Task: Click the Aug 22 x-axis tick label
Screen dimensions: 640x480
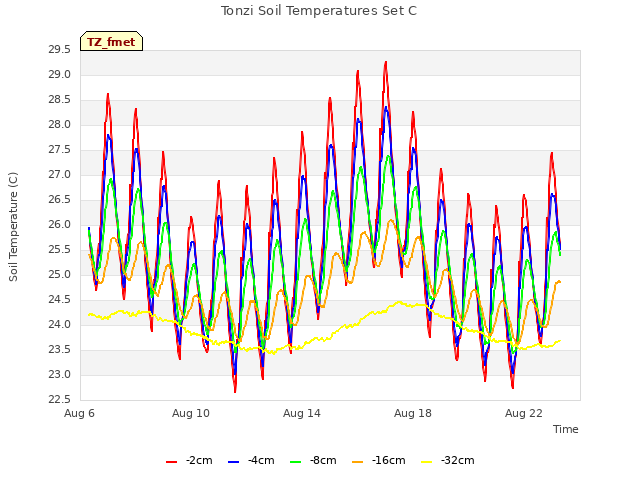Action: pyautogui.click(x=524, y=413)
